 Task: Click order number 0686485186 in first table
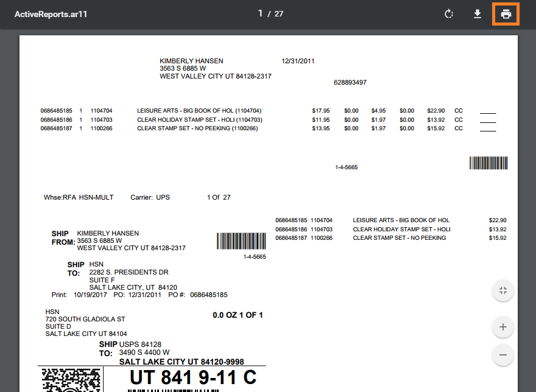57,120
